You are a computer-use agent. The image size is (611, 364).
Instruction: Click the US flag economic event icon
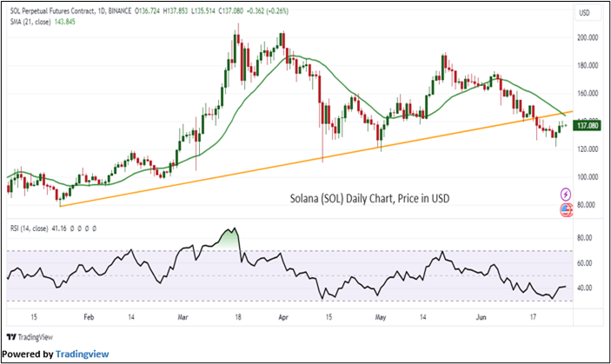(566, 210)
